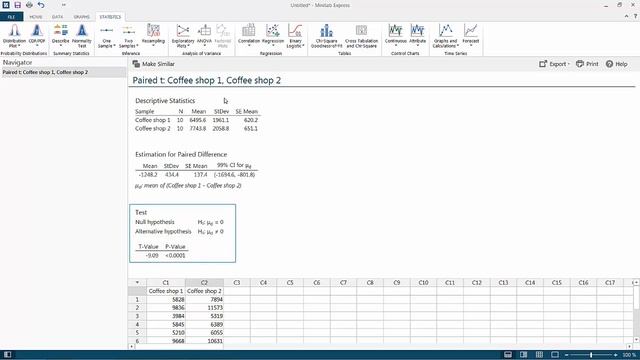
Task: Click the 'Estimation for Paired Difference' heading
Action: pos(181,154)
